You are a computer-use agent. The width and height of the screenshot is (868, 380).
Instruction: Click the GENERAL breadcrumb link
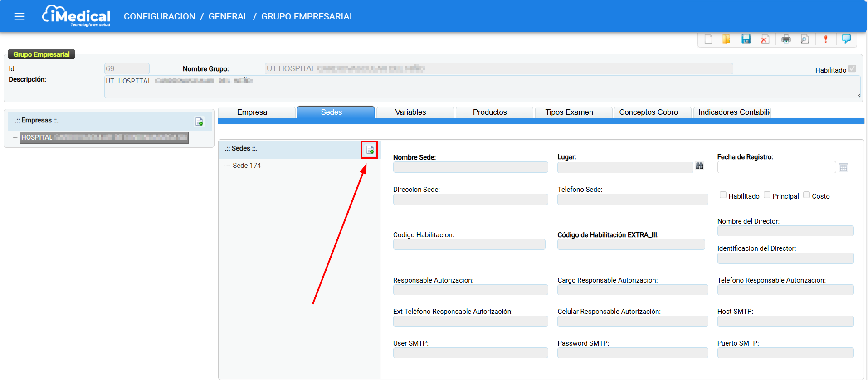tap(228, 16)
